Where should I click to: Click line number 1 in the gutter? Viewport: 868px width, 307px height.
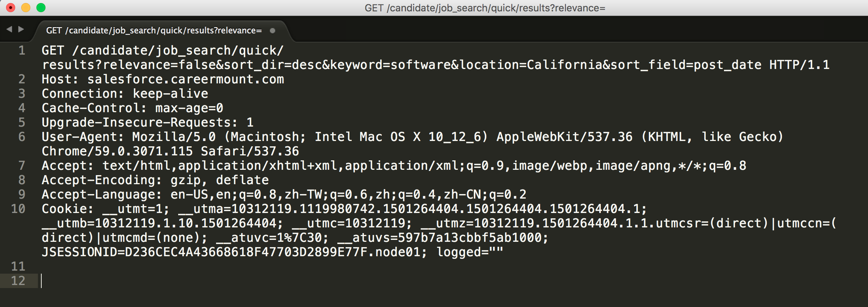click(x=22, y=50)
